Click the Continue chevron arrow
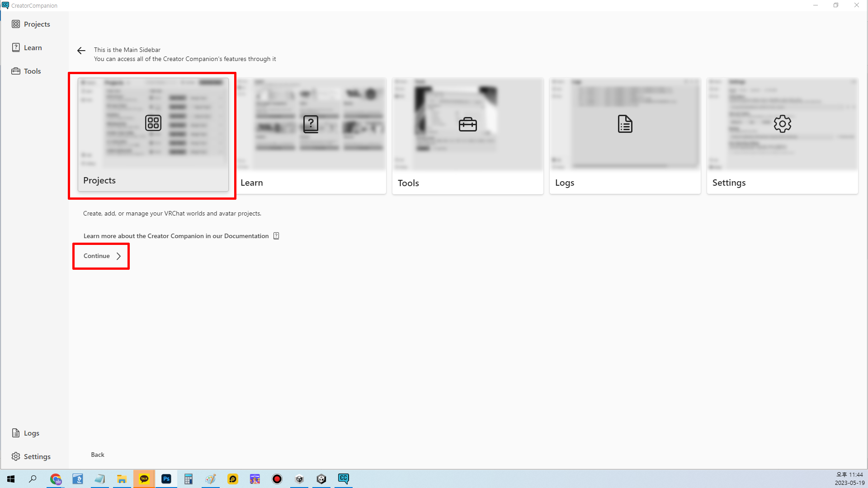Screen dimensions: 868x488 pyautogui.click(x=118, y=256)
